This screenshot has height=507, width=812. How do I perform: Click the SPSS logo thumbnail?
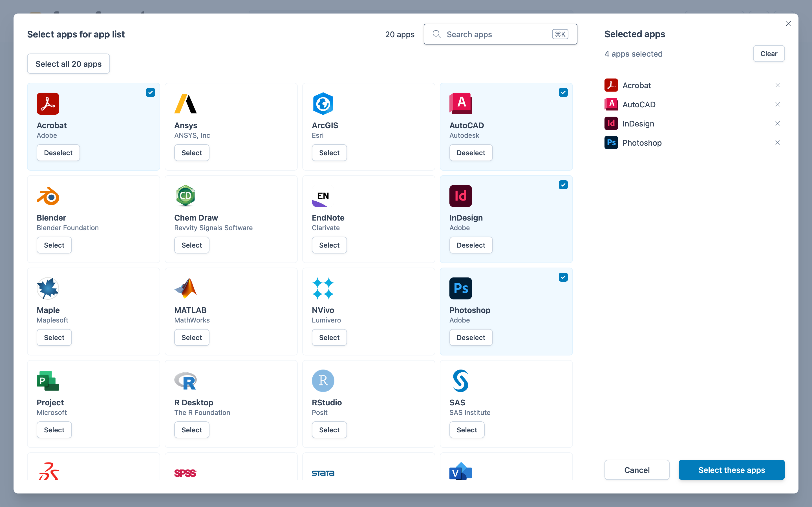tap(186, 473)
